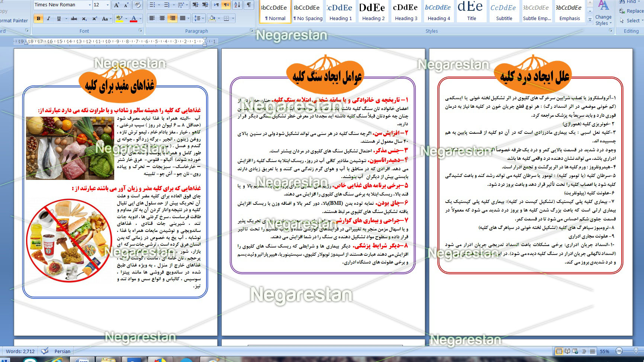The width and height of the screenshot is (644, 362).
Task: Click the Shading paint bucket icon
Action: pos(212,18)
